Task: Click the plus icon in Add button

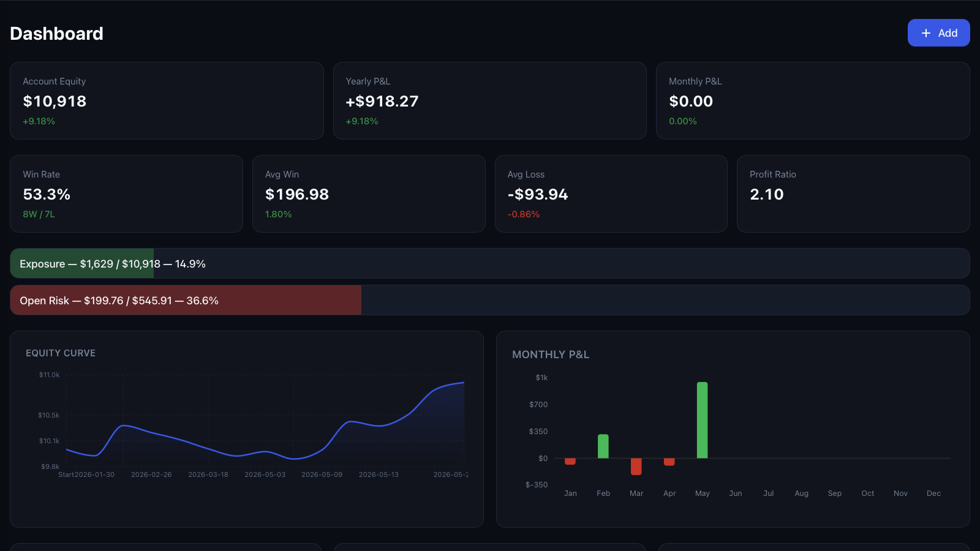Action: click(x=926, y=33)
